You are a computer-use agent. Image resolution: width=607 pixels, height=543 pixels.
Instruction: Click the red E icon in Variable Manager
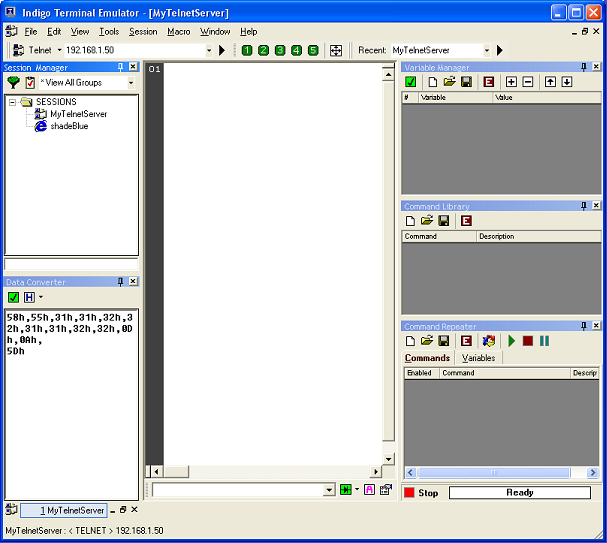click(489, 82)
